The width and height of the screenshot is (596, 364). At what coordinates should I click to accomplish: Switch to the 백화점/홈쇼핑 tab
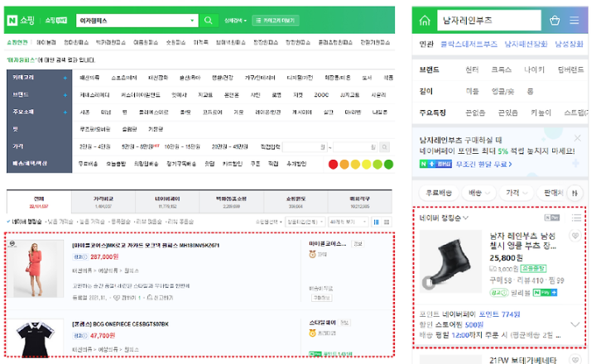pyautogui.click(x=231, y=202)
